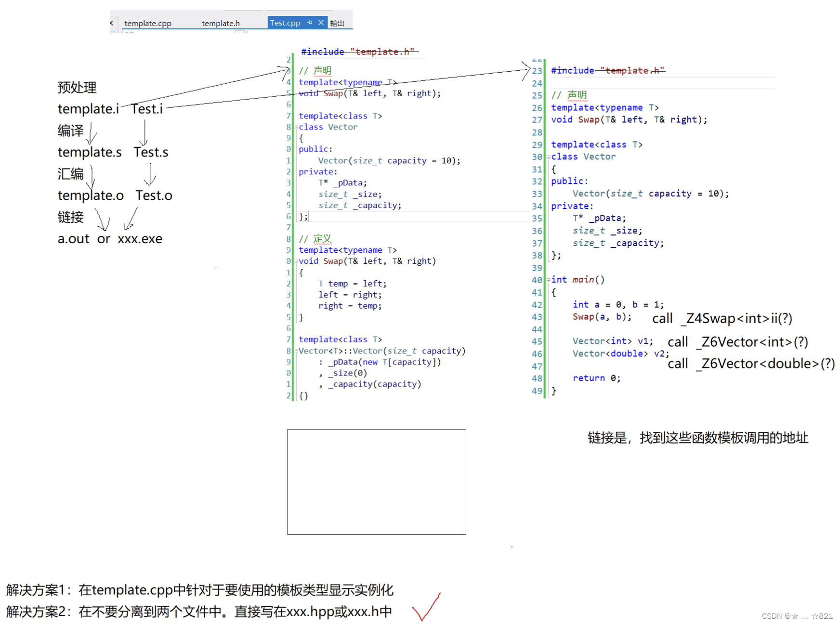The image size is (840, 624).
Task: Click 'T temp = left;' in the Swap body
Action: pos(352,284)
